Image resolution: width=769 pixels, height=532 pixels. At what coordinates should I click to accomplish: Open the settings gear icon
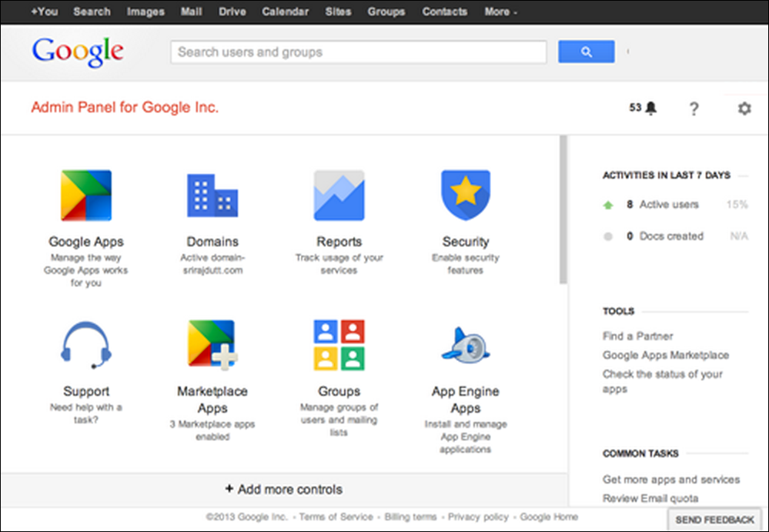(744, 109)
